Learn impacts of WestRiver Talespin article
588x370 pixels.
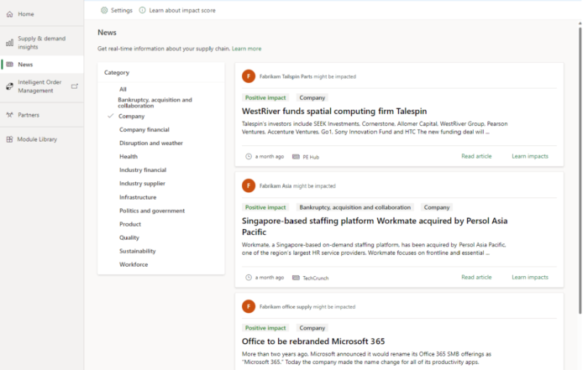point(530,156)
